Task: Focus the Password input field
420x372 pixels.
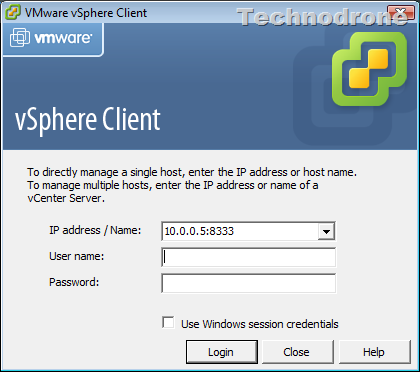Action: coord(249,283)
